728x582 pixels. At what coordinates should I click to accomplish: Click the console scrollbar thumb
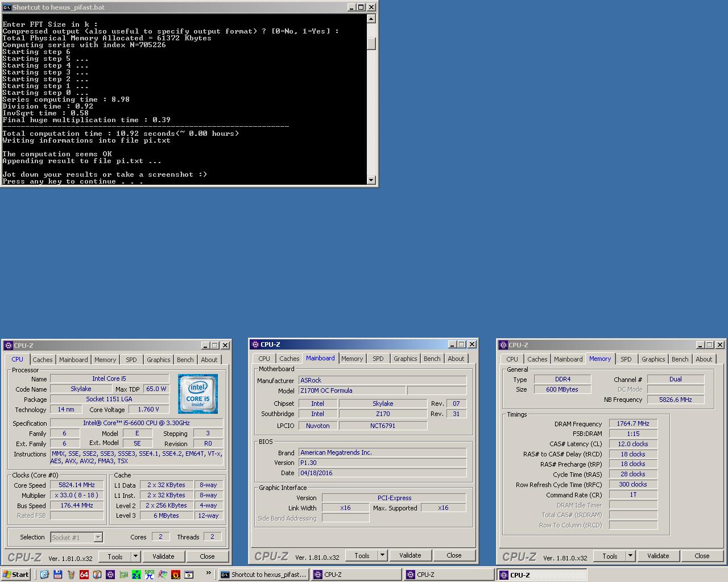371,44
